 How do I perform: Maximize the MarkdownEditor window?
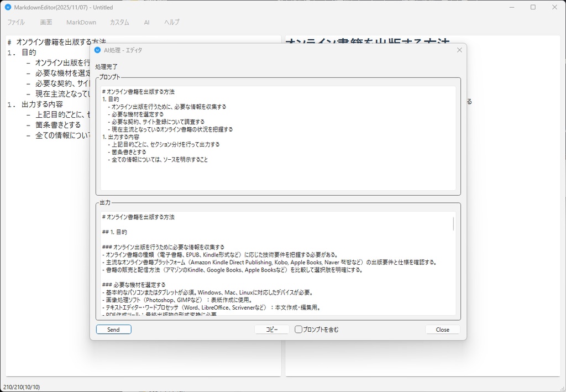[x=533, y=7]
